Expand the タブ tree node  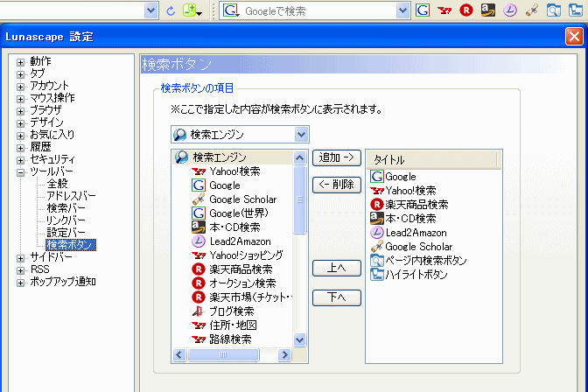[21, 74]
